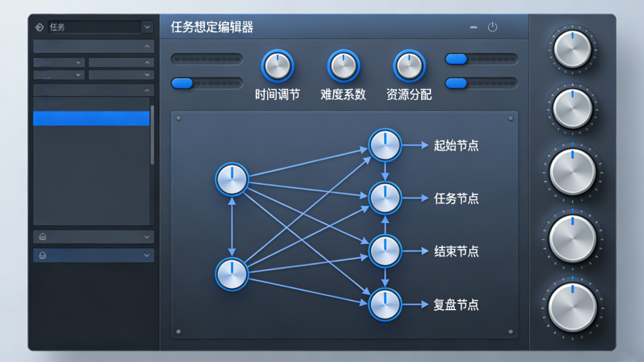
Task: Click the 任务节点 label
Action: [x=456, y=199]
